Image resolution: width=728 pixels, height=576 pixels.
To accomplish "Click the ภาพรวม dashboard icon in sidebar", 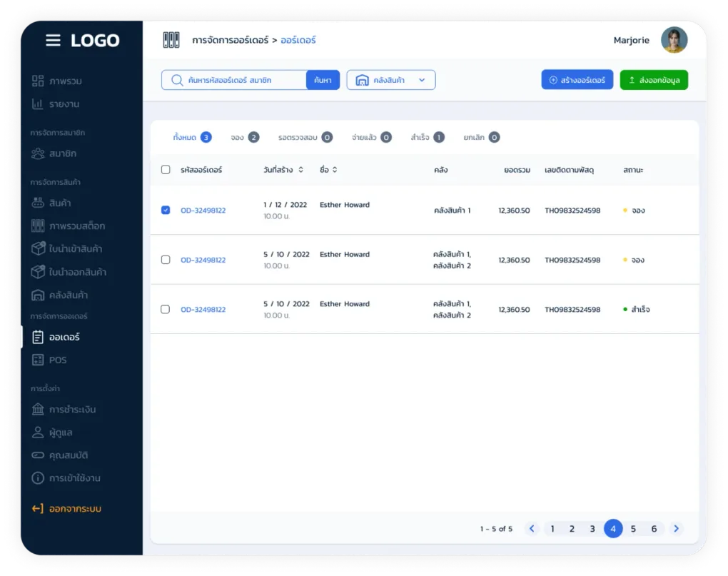I will (x=38, y=81).
